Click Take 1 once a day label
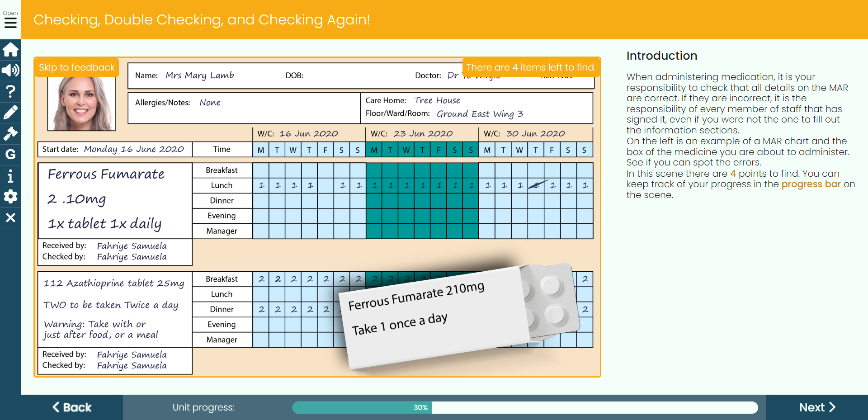This screenshot has height=420, width=868. [400, 324]
